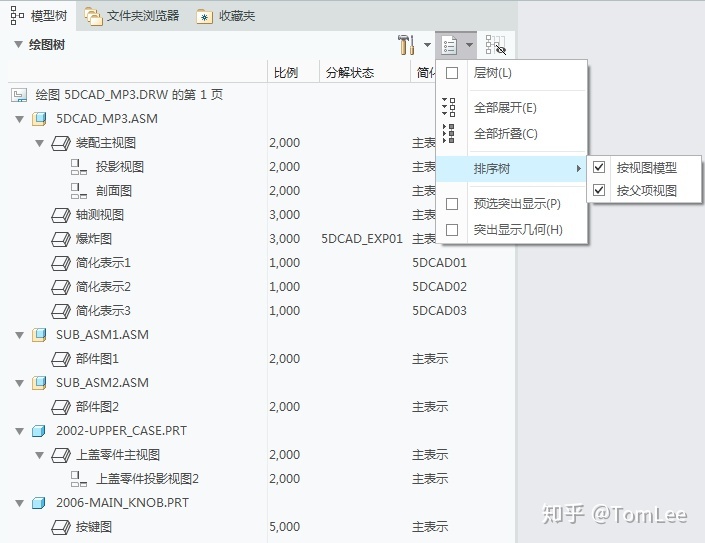
Task: Open the dropdown arrow next to list icon
Action: pos(469,45)
